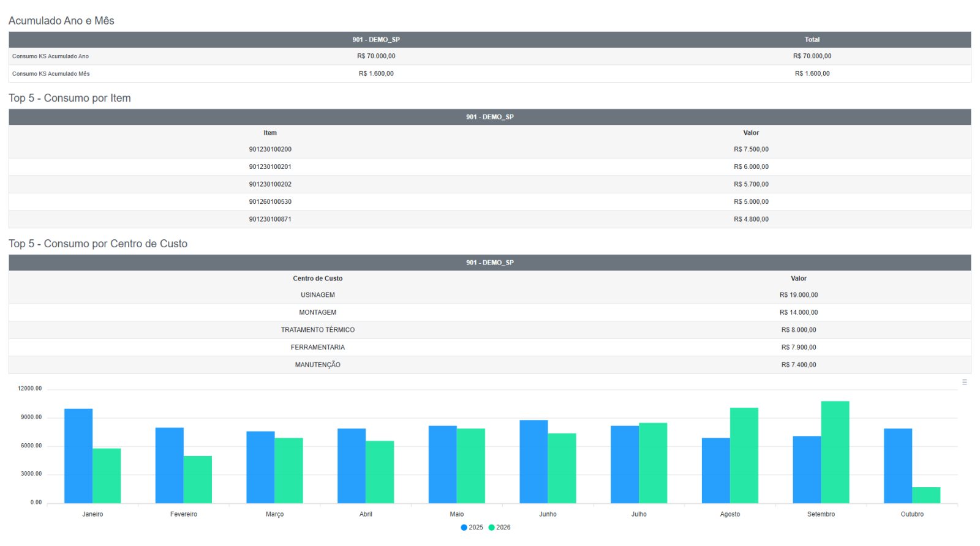Click the small green 2026 bar for Outubro
This screenshot has height=546, width=980.
pyautogui.click(x=926, y=495)
